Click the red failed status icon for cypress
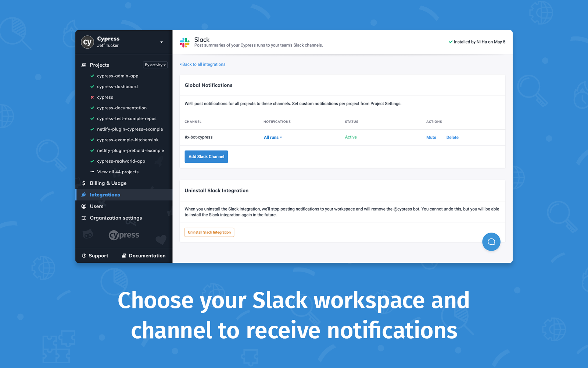588x368 pixels. (92, 98)
